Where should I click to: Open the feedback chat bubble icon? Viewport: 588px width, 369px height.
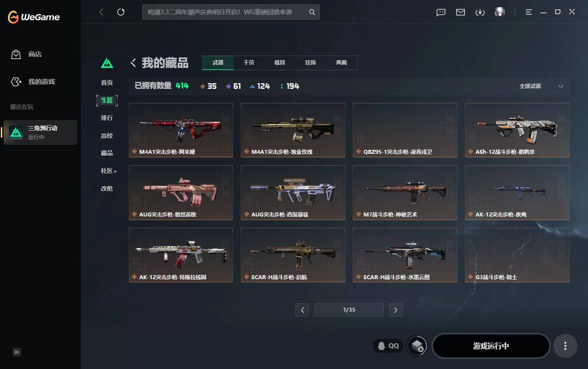tap(441, 12)
